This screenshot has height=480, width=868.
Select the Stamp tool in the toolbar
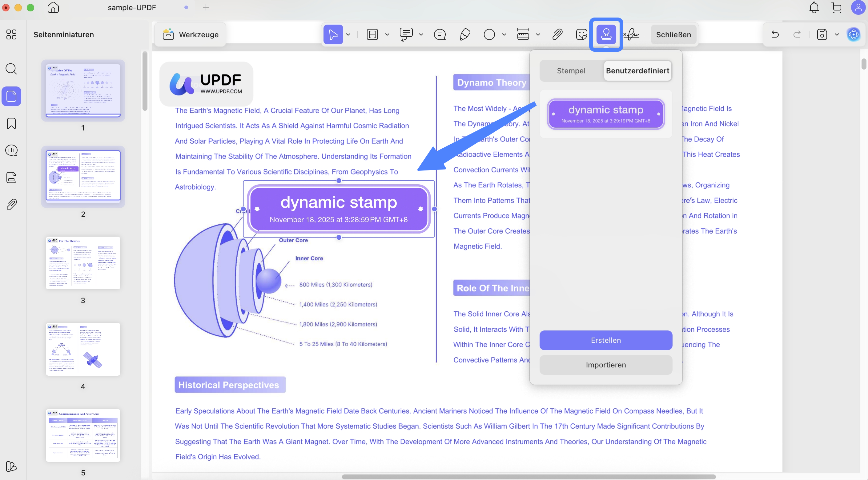606,34
